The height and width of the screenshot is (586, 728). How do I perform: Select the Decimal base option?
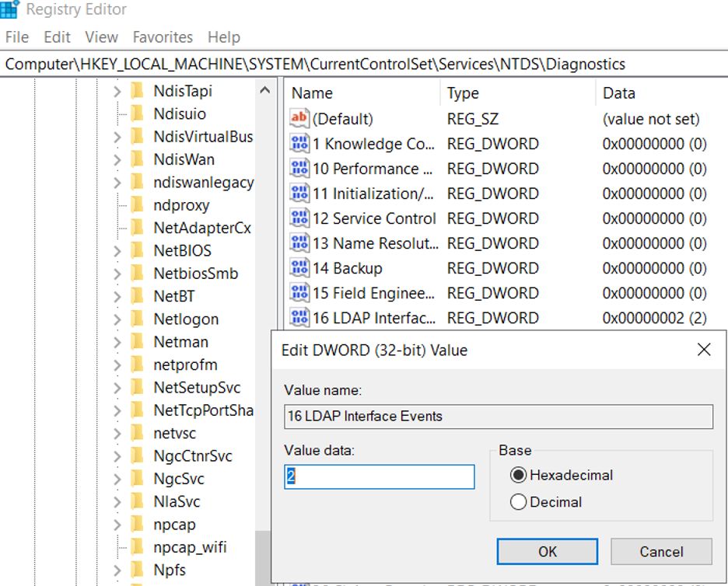[x=518, y=502]
